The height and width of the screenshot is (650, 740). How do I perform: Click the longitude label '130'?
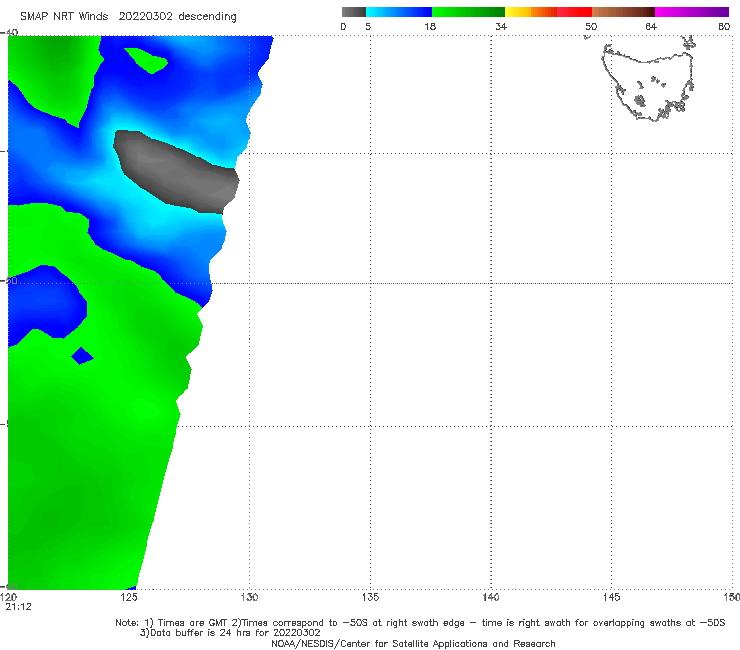[x=250, y=598]
